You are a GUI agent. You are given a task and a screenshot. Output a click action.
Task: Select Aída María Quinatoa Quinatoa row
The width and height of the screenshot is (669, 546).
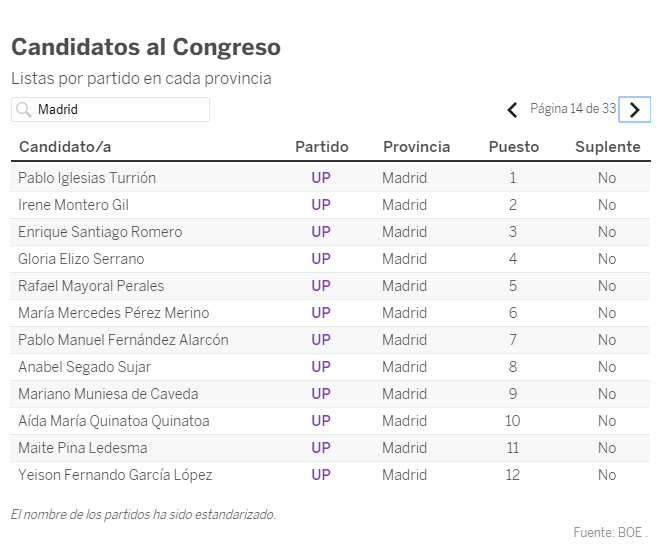330,421
